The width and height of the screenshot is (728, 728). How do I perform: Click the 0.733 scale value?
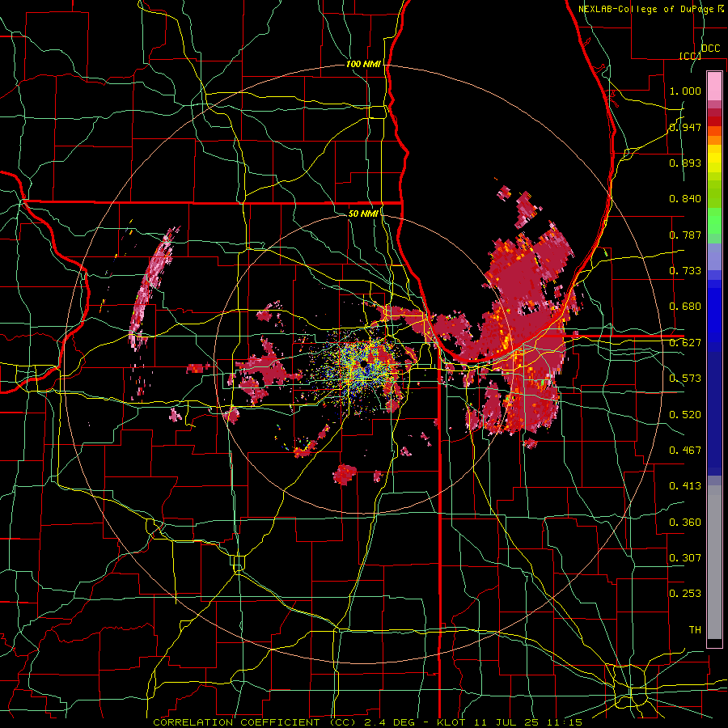point(685,271)
